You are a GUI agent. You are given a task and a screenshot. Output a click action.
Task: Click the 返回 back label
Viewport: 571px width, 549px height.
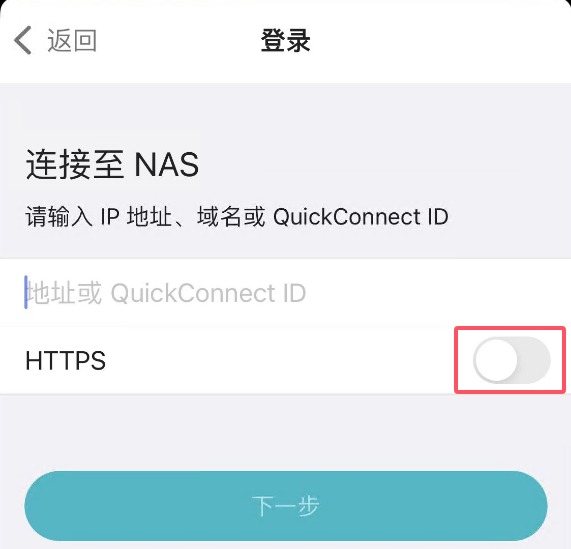coord(72,40)
